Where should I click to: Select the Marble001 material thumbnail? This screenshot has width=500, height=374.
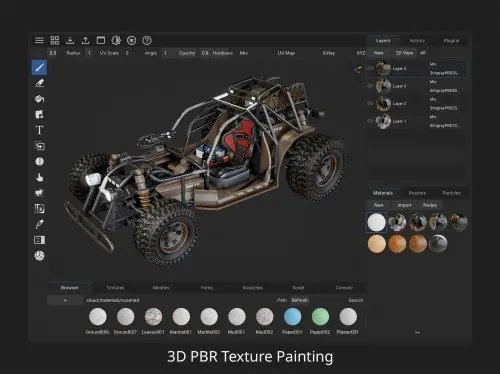pos(181,316)
